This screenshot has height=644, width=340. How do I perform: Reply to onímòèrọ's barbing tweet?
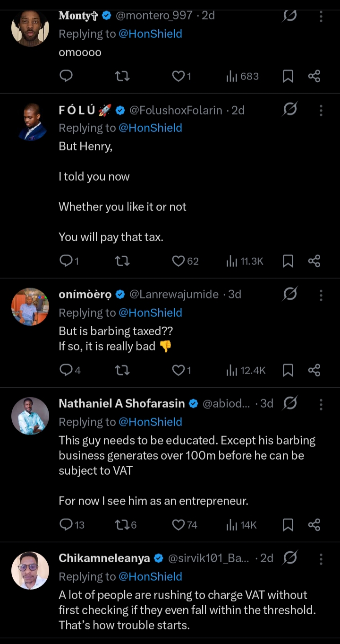[x=66, y=370]
